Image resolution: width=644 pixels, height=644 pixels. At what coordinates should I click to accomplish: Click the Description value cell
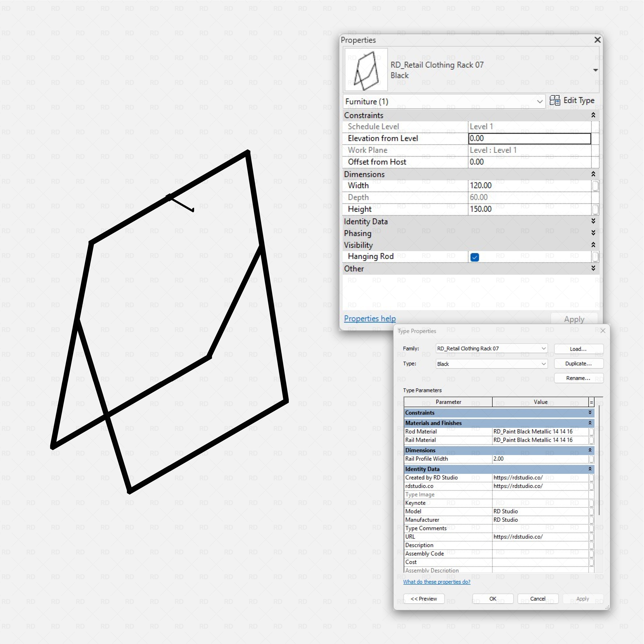[x=540, y=545]
